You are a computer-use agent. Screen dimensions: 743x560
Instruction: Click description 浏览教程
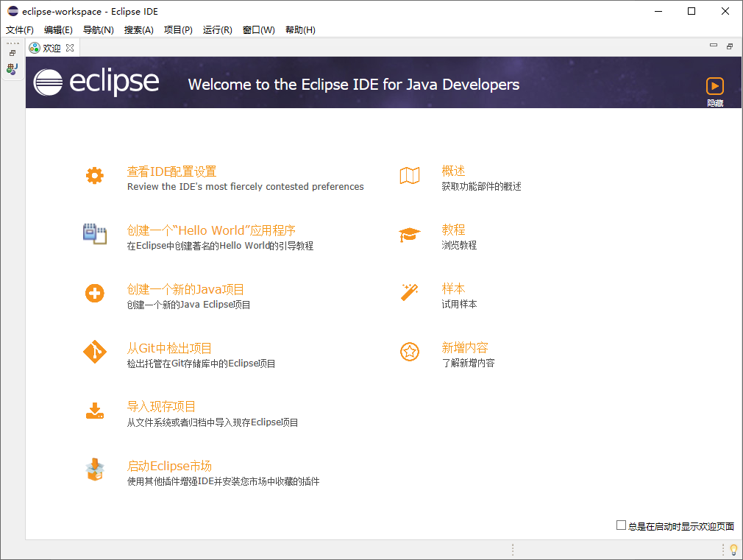pyautogui.click(x=459, y=245)
